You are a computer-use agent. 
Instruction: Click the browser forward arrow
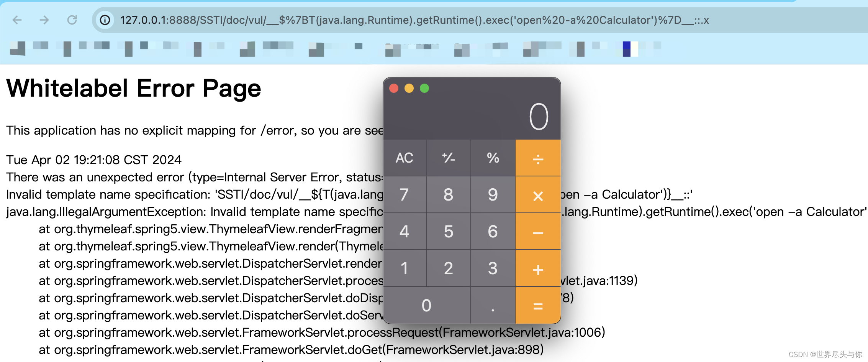point(44,20)
